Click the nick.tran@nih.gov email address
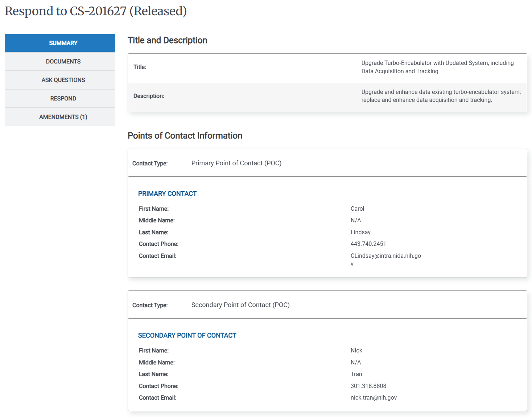This screenshot has height=417, width=532. tap(373, 397)
